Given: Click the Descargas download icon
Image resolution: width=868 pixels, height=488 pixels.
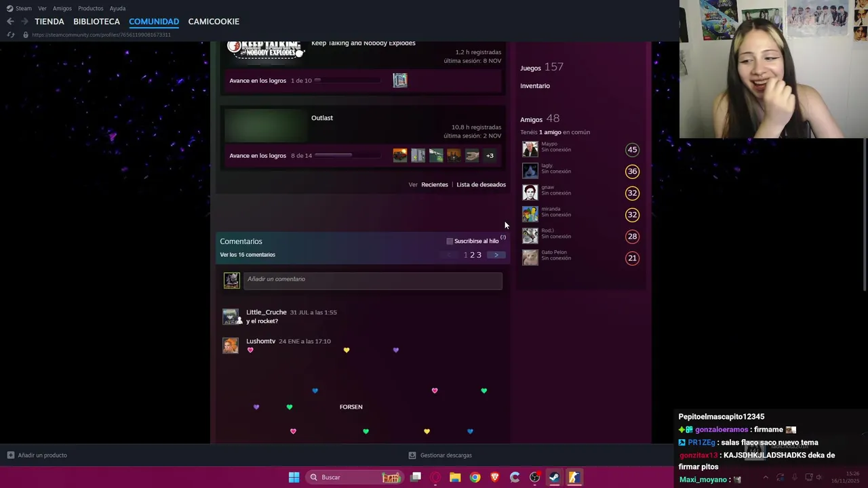Looking at the screenshot, I should pos(412,455).
